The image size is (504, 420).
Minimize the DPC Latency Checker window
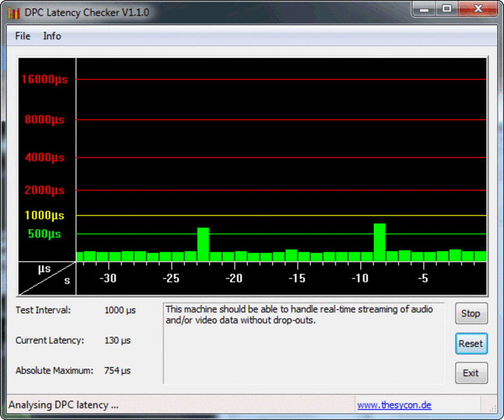pyautogui.click(x=424, y=9)
